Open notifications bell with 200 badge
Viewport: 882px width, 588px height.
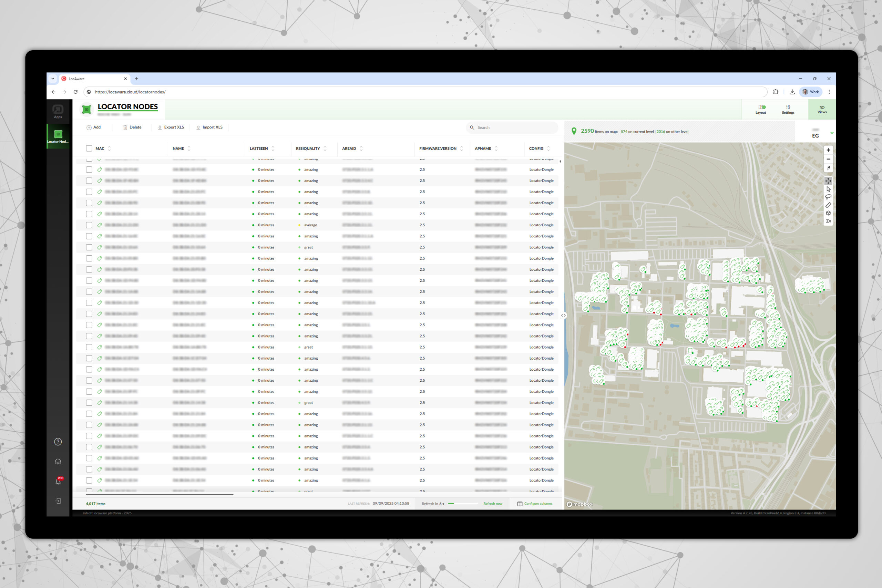click(x=58, y=481)
